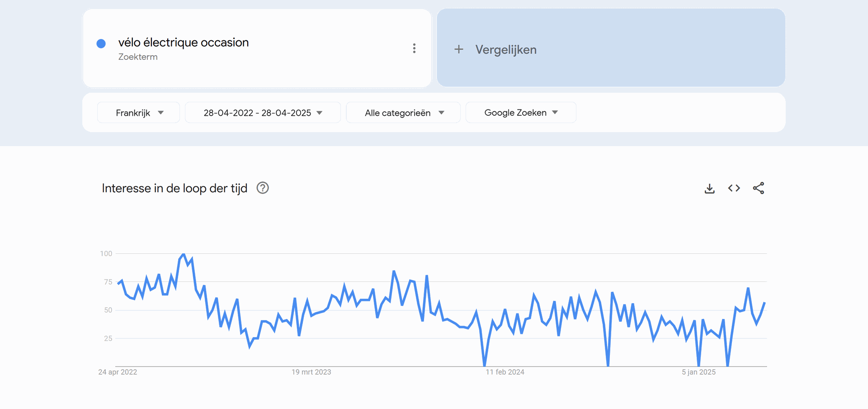Expand the Frankrijk region dropdown

coord(138,113)
